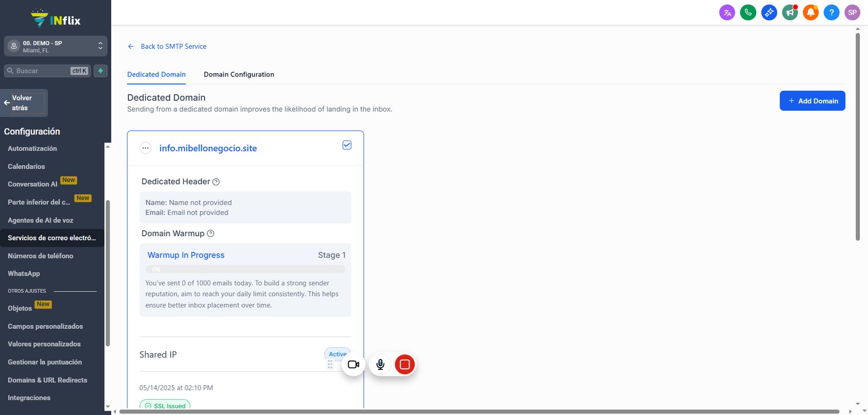Viewport: 868px width, 415px height.
Task: Open Calendarios settings
Action: point(26,167)
